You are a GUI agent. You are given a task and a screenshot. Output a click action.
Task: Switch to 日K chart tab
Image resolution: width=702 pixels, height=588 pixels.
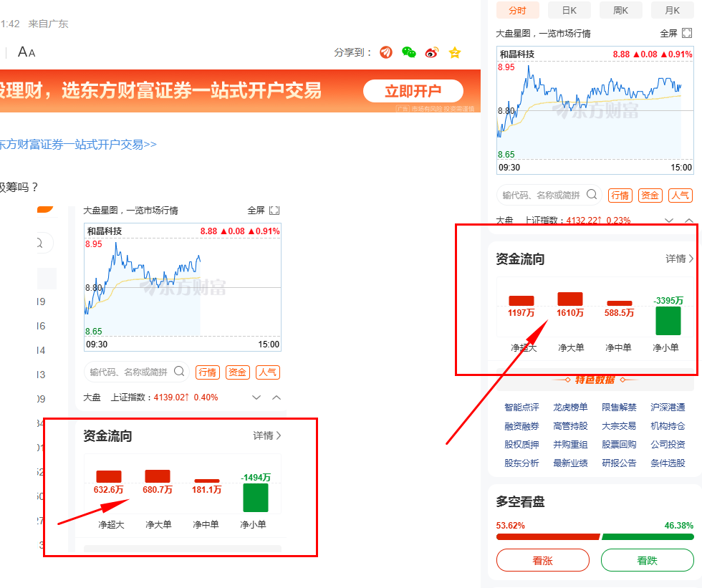click(x=569, y=10)
